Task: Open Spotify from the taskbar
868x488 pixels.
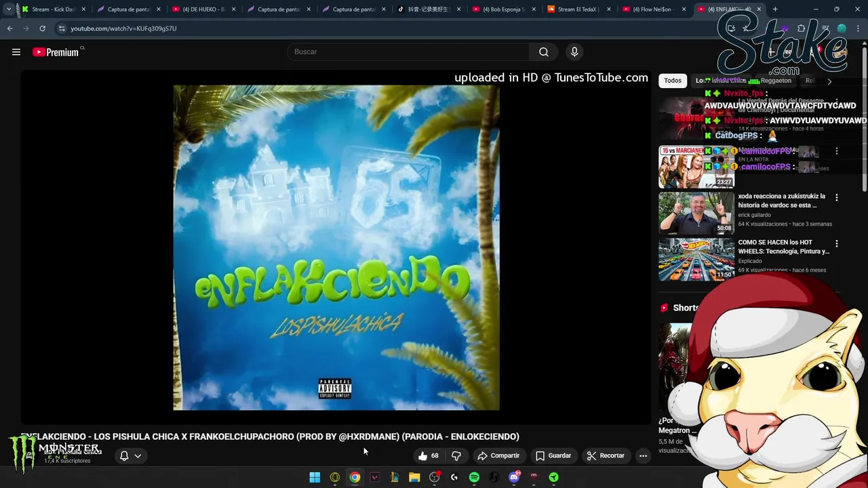Action: 474,477
